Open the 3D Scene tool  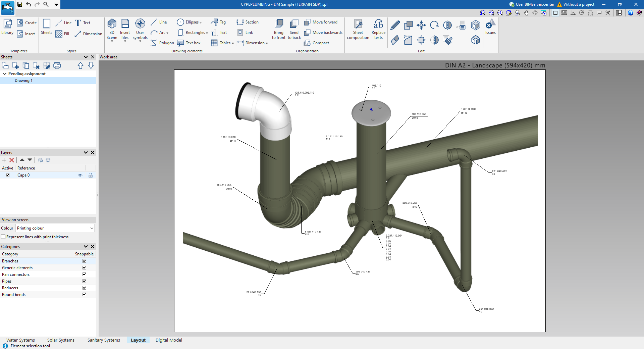pos(112,24)
